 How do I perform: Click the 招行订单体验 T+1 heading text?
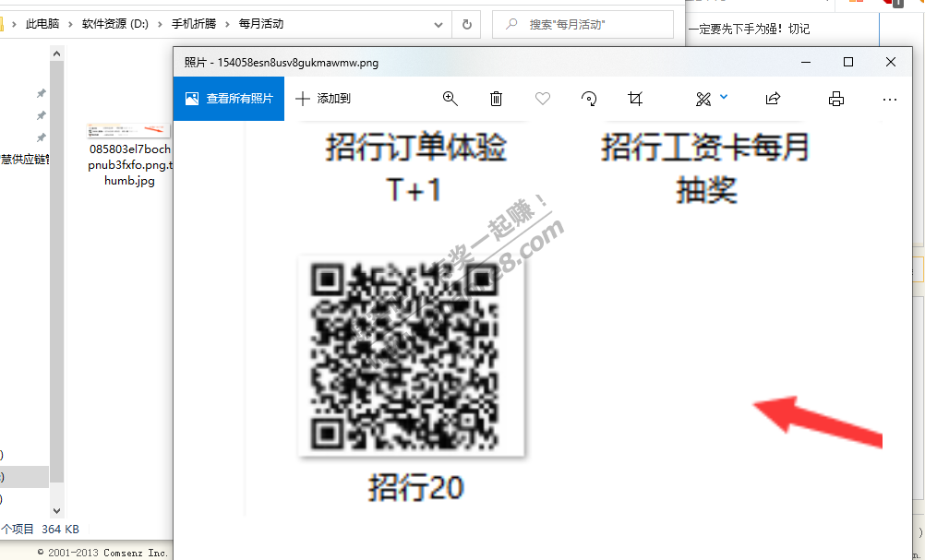point(415,168)
